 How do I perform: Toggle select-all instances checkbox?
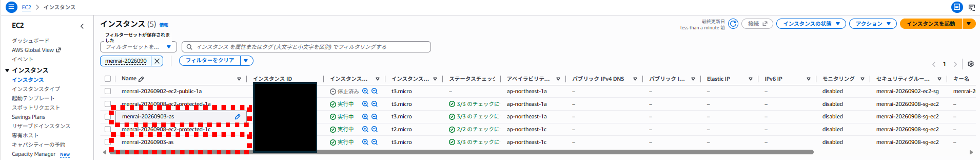[108, 79]
